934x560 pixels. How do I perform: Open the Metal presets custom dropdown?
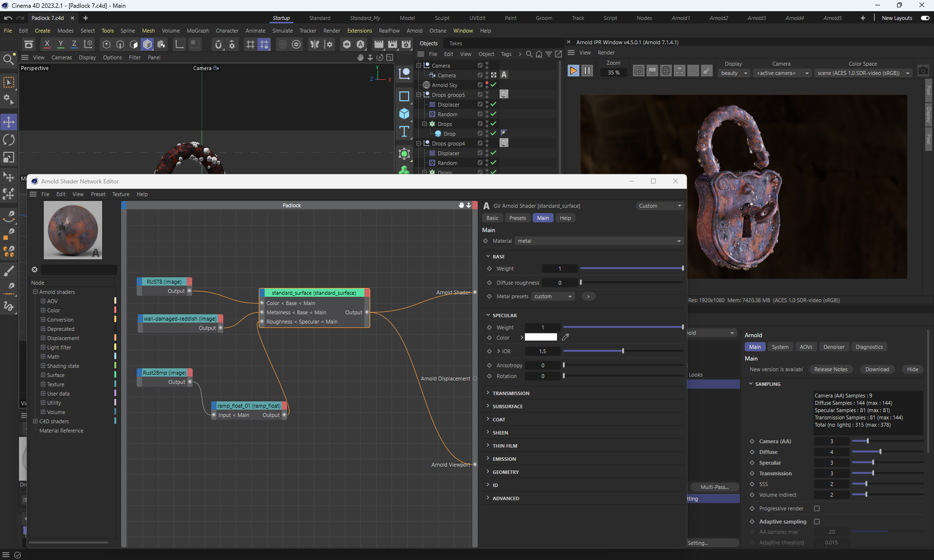[553, 296]
